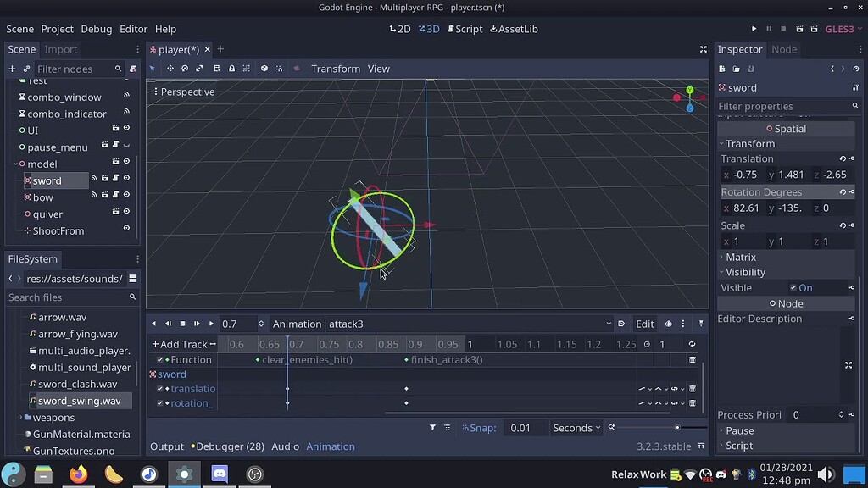Click the Filter nodes search field
Image resolution: width=868 pixels, height=488 pixels.
[x=79, y=69]
